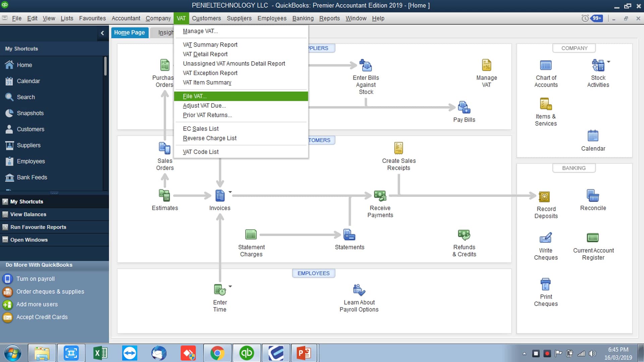Click the Stock Activities icon
Viewport: 644px width, 362px height.
pyautogui.click(x=598, y=65)
